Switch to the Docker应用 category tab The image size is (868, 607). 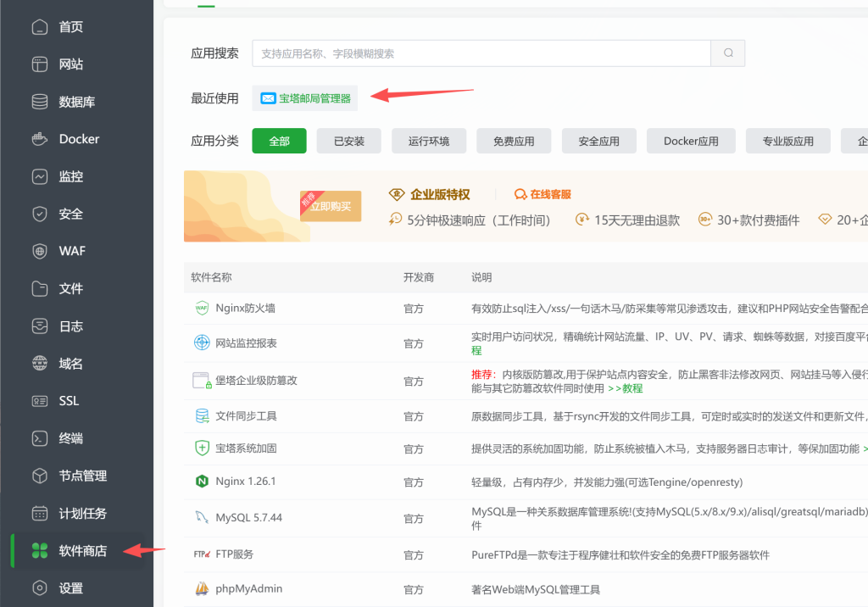(x=691, y=142)
